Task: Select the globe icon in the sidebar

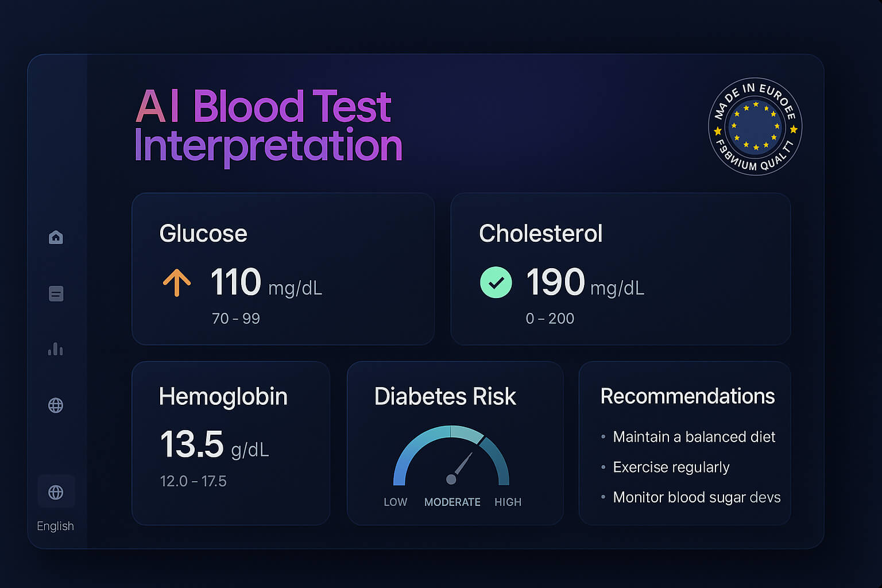Action: tap(56, 405)
